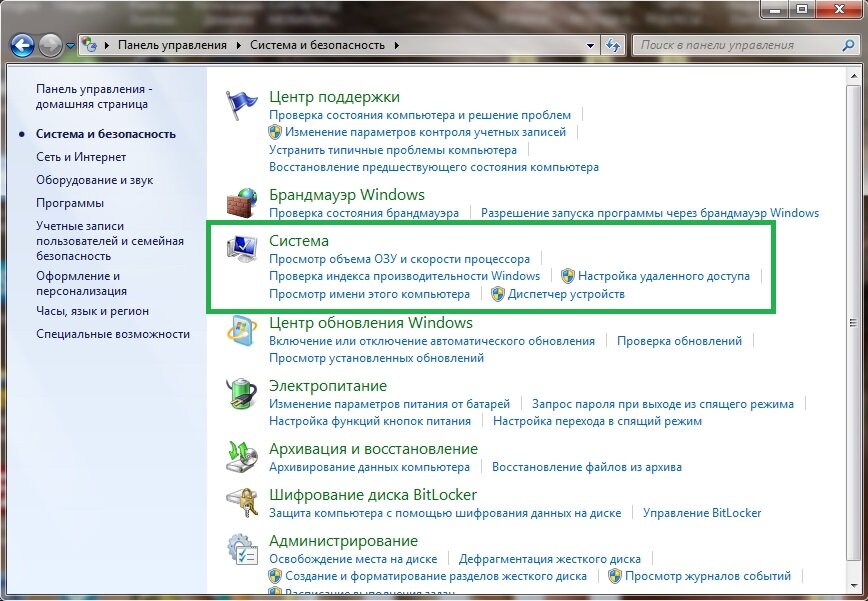Open Управление BitLocker link
The height and width of the screenshot is (601, 868).
(x=702, y=513)
